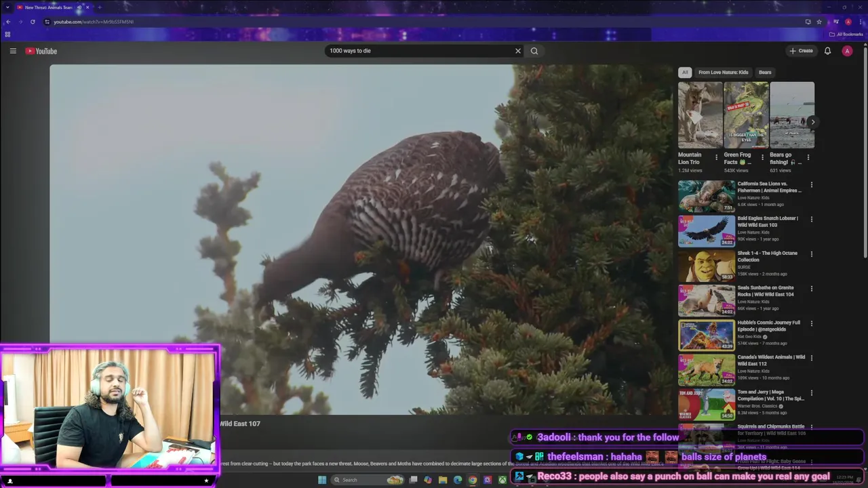The width and height of the screenshot is (868, 488).
Task: Open Xbox app from the taskbar
Action: click(x=502, y=480)
